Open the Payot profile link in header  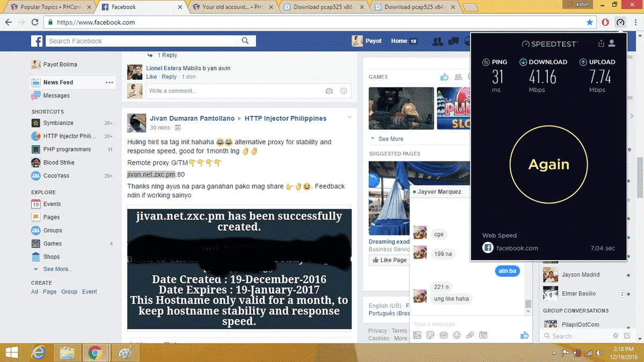[367, 41]
